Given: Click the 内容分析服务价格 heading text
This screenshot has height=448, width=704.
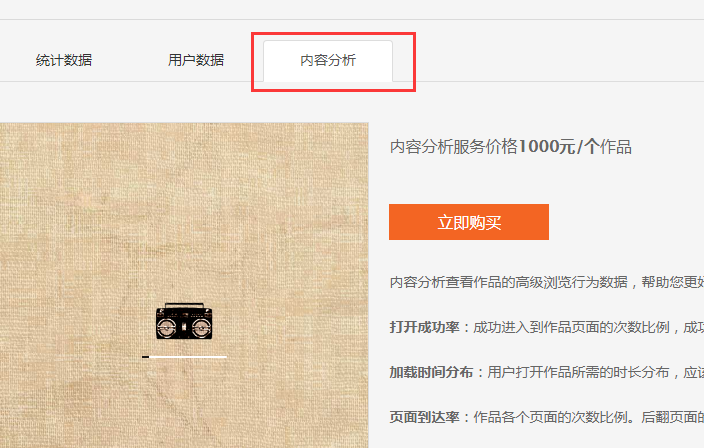Looking at the screenshot, I should click(x=453, y=147).
